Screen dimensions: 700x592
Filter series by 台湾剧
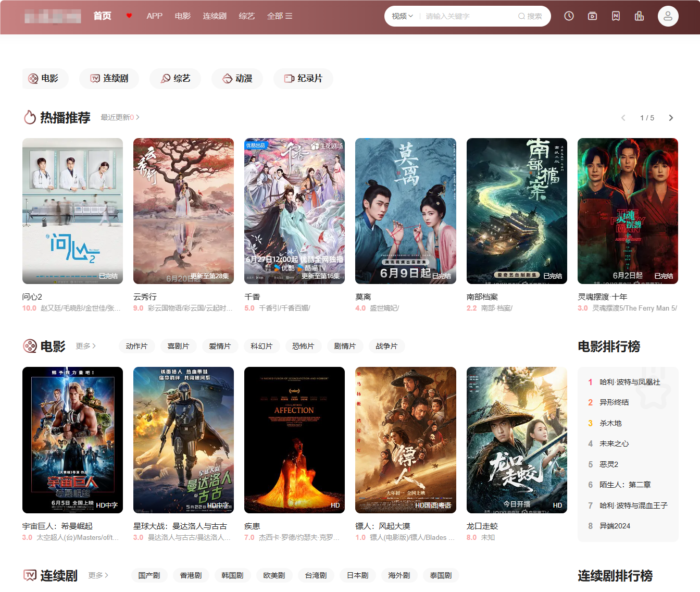316,575
